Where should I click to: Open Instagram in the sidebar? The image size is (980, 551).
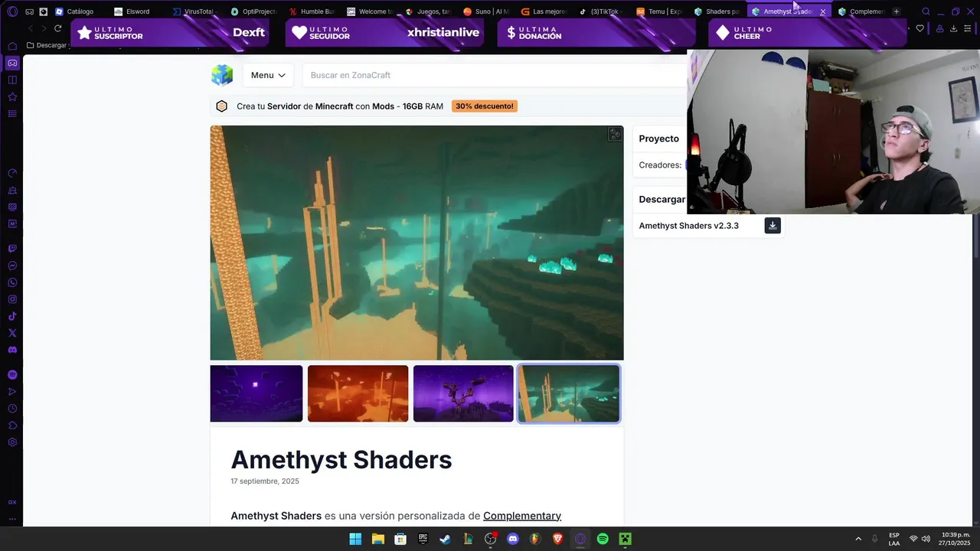point(12,299)
